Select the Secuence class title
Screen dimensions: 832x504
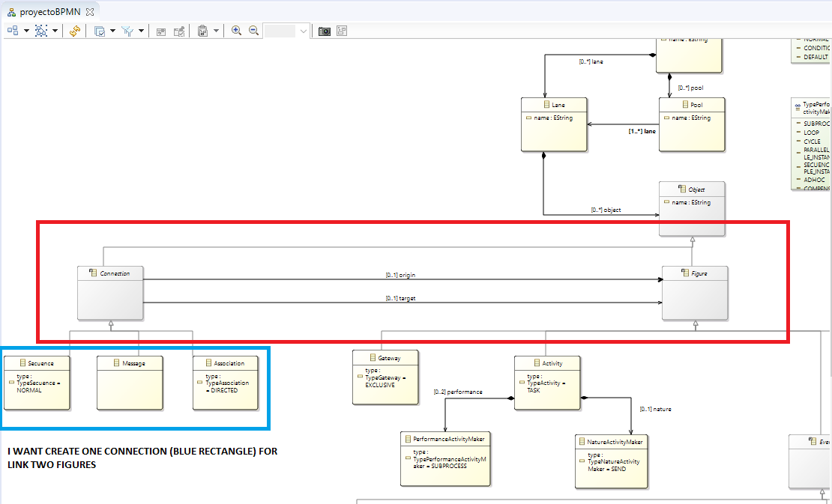click(41, 363)
